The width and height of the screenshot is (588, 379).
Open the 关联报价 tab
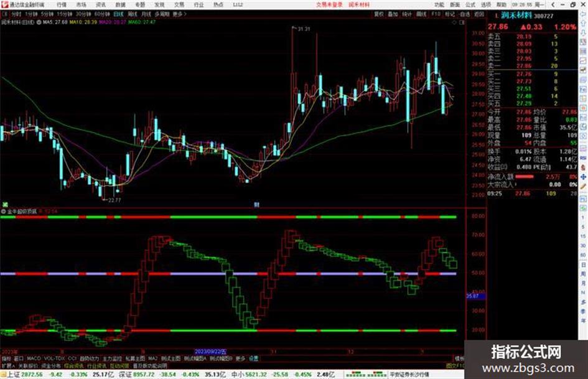pyautogui.click(x=28, y=365)
